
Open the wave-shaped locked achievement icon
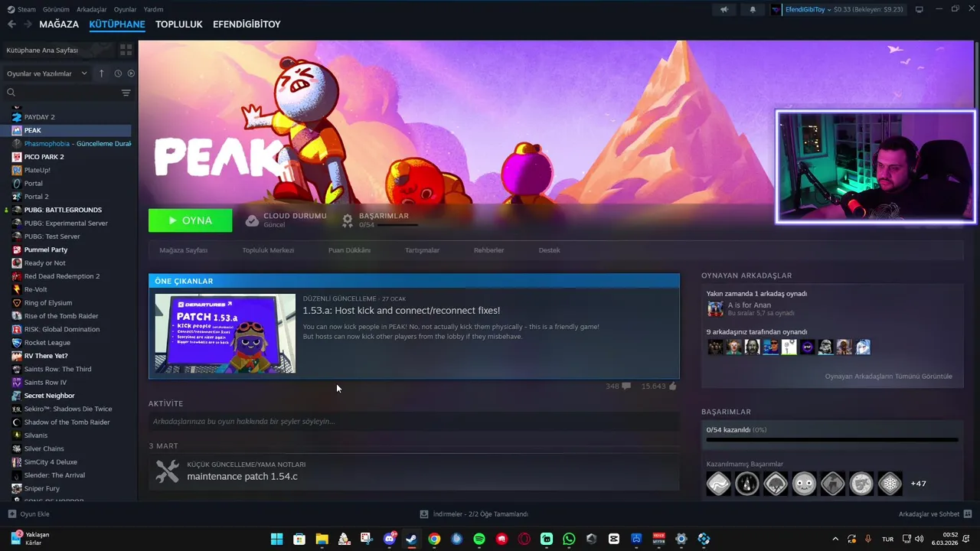[x=718, y=484]
